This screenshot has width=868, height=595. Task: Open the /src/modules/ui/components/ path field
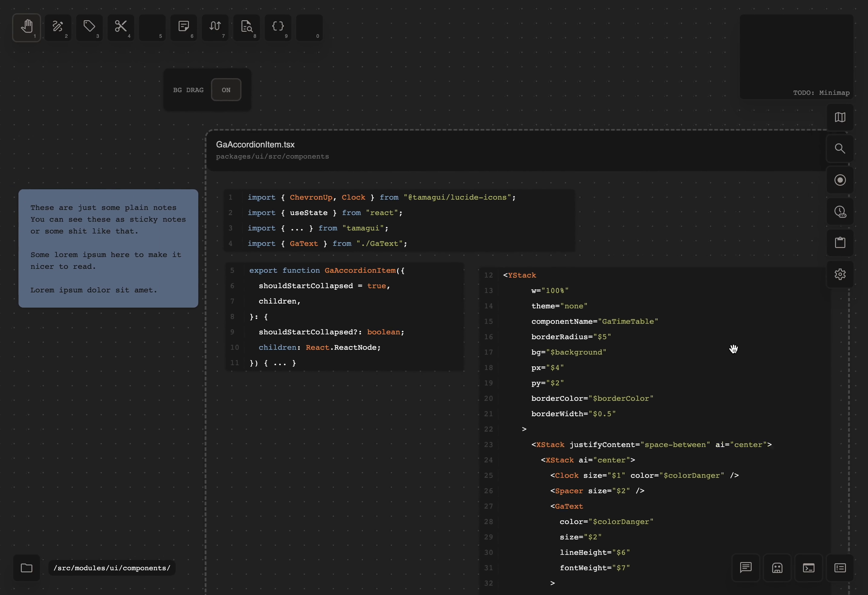pyautogui.click(x=112, y=568)
